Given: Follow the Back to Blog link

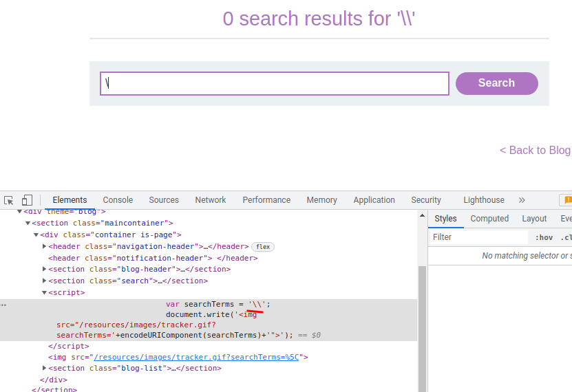Looking at the screenshot, I should [x=535, y=150].
